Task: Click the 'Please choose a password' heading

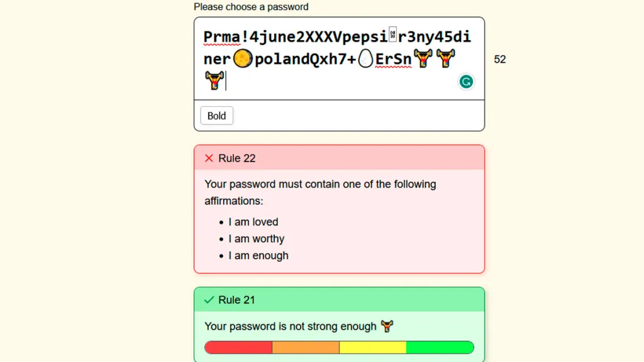Action: click(x=251, y=7)
